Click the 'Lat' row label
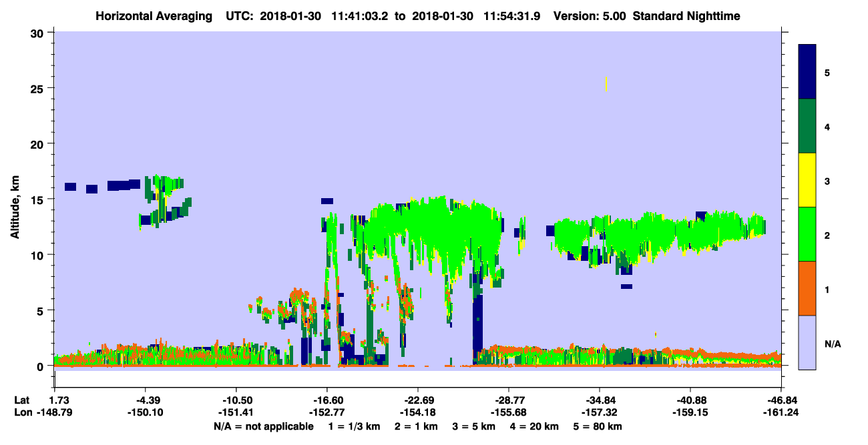The image size is (868, 445). 22,400
